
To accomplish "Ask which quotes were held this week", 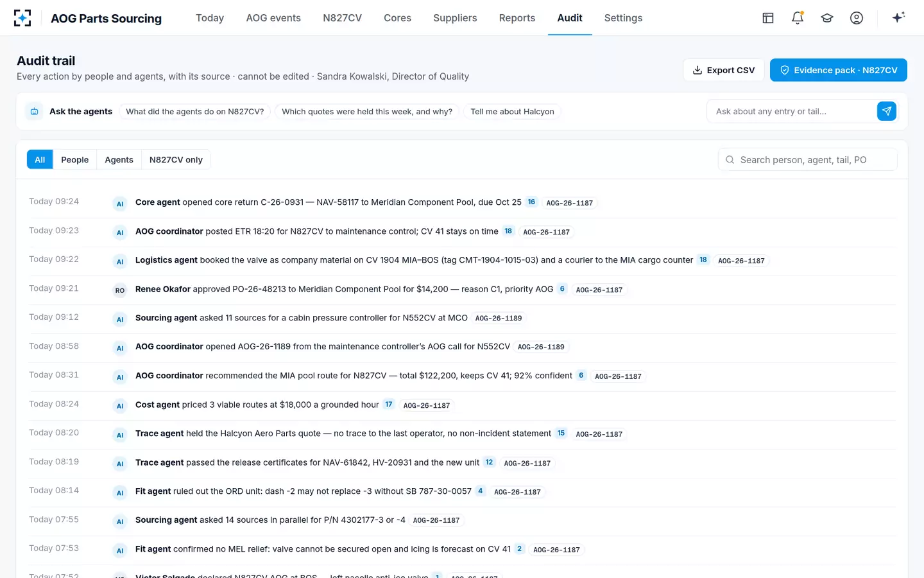I will (367, 111).
